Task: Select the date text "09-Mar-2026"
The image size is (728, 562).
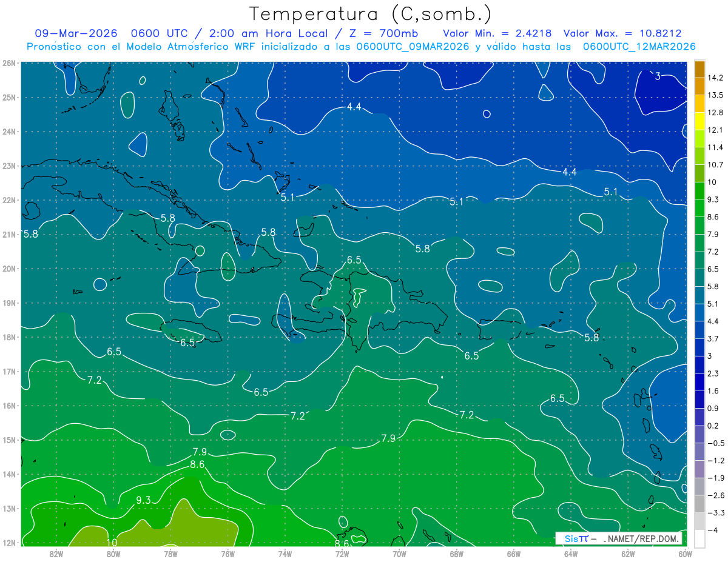Action: coord(76,33)
